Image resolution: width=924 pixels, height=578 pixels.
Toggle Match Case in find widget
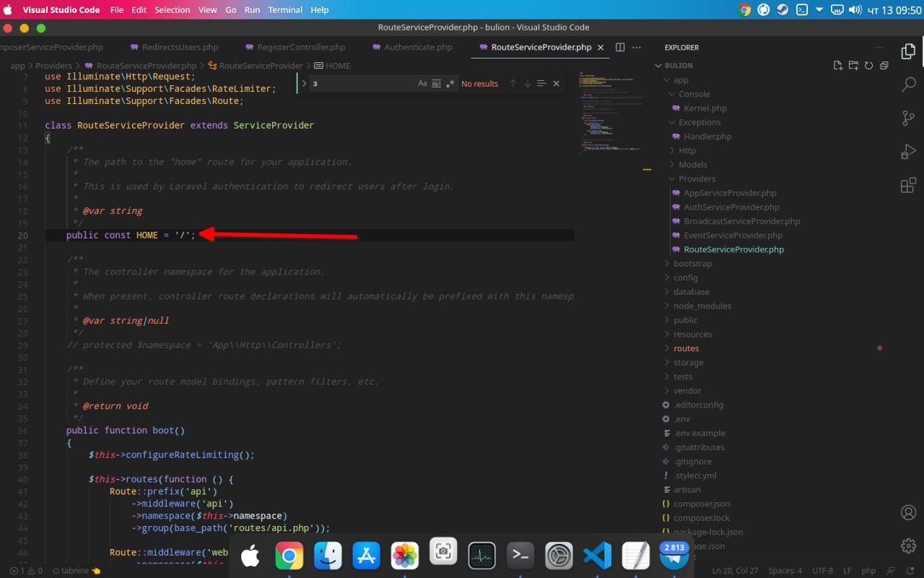point(422,84)
